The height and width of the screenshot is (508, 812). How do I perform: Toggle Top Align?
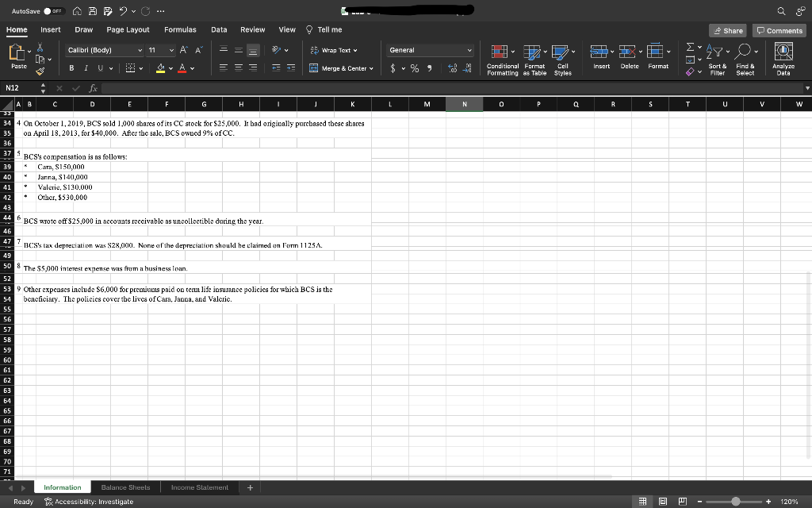click(224, 50)
